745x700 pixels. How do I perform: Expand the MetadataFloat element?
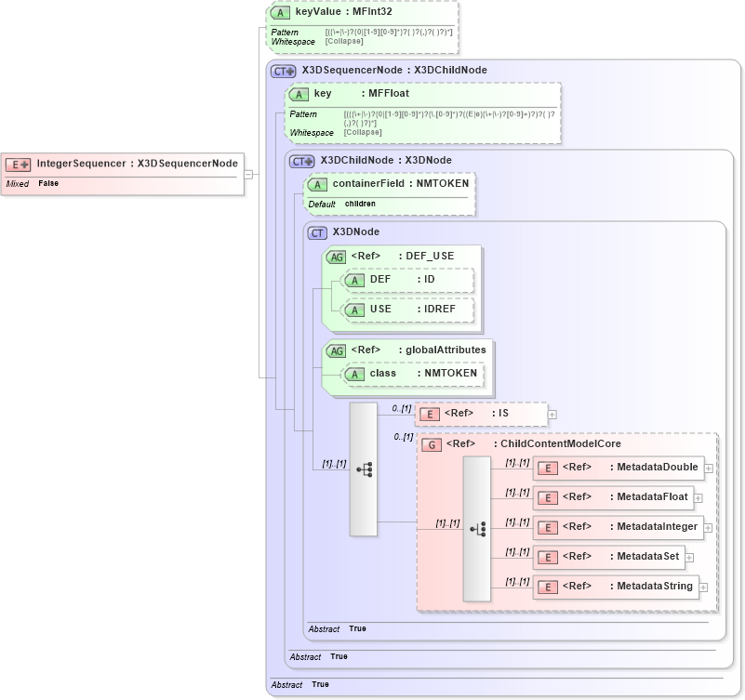click(698, 498)
